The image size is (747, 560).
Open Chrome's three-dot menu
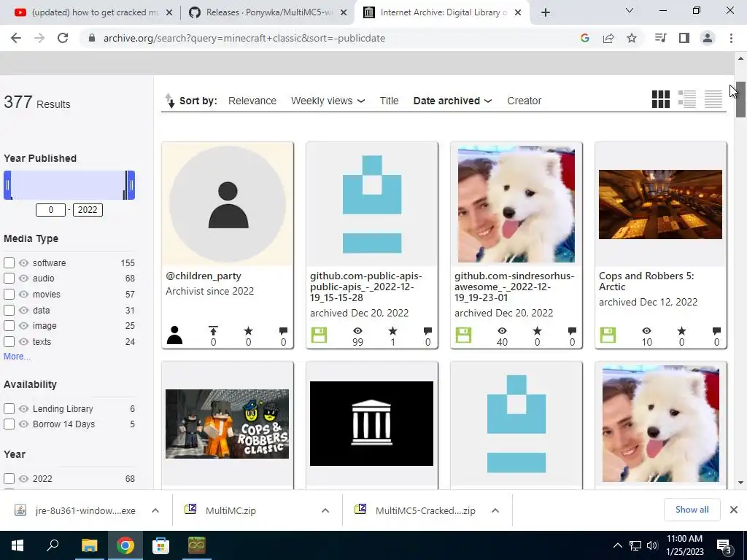pos(731,38)
